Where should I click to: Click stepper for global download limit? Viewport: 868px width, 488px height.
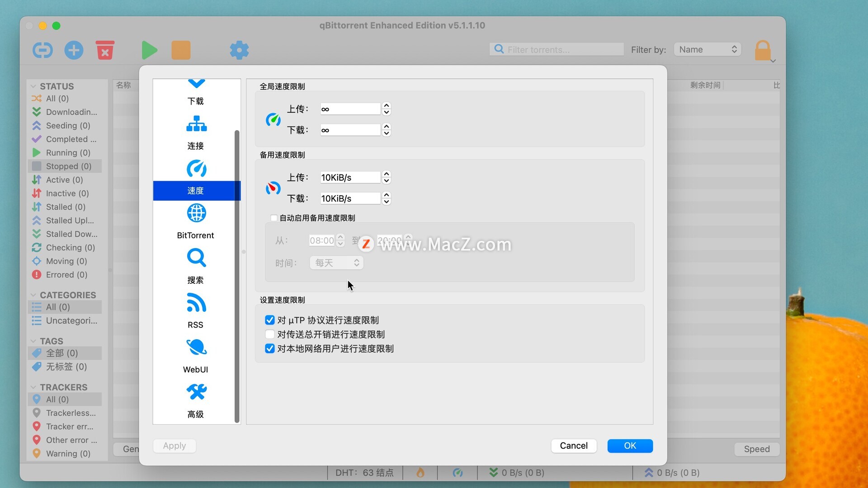tap(386, 130)
